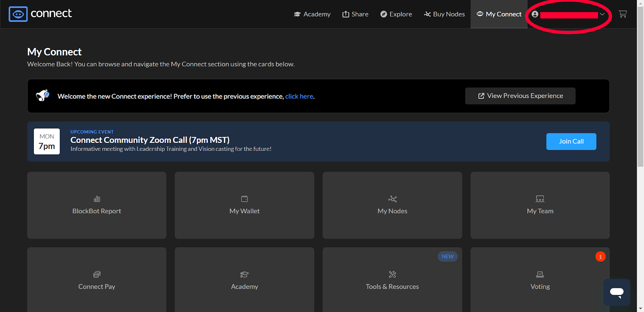The height and width of the screenshot is (312, 644).
Task: Follow the 'click here' link
Action: pos(299,96)
